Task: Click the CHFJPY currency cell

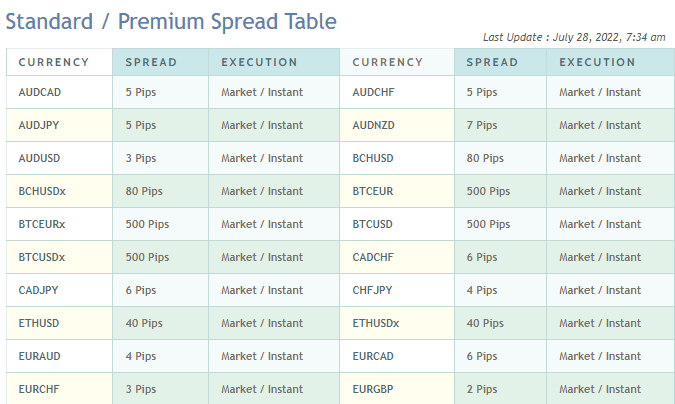Action: [x=397, y=290]
